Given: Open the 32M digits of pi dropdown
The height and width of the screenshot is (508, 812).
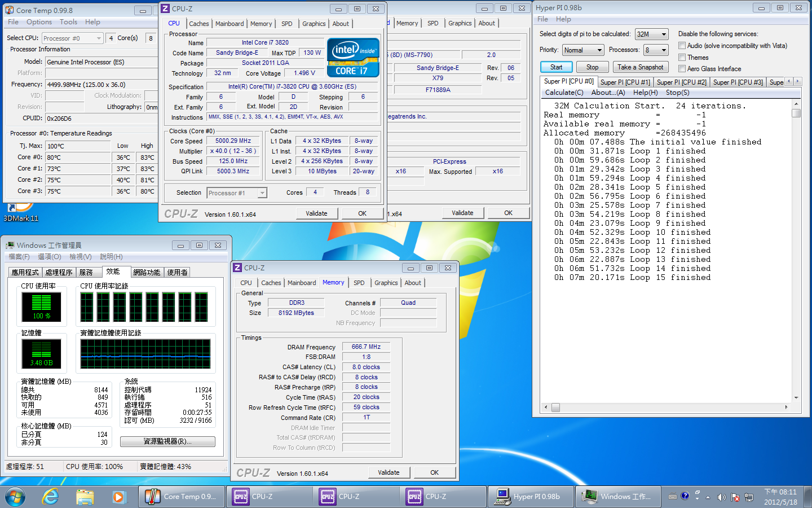Looking at the screenshot, I should (652, 34).
